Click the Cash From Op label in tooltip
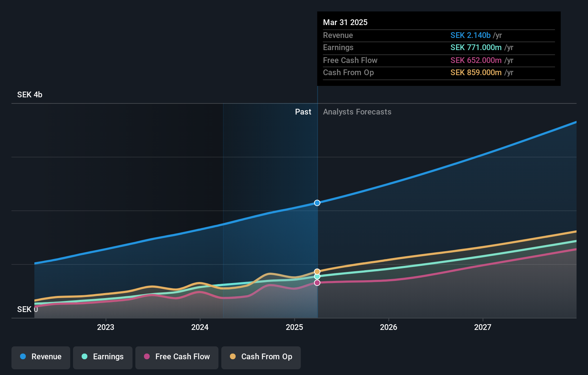Screen dimensions: 588x375 point(348,72)
